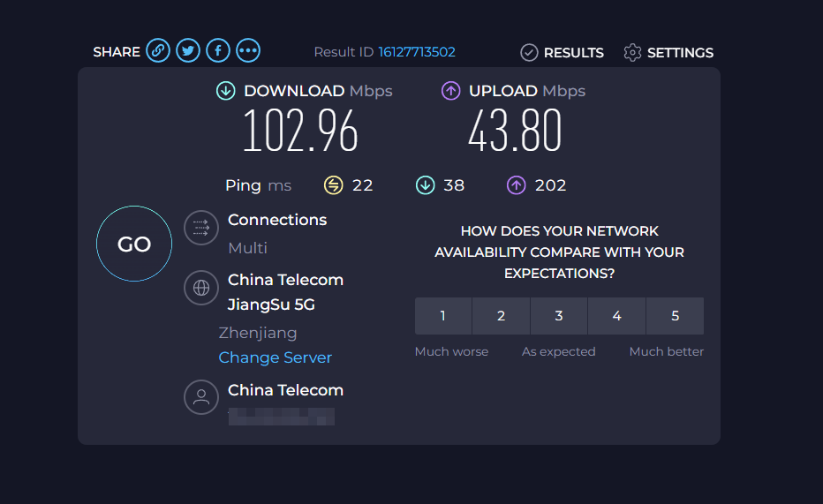Click the download arrow icon
This screenshot has height=504, width=823.
[x=226, y=91]
